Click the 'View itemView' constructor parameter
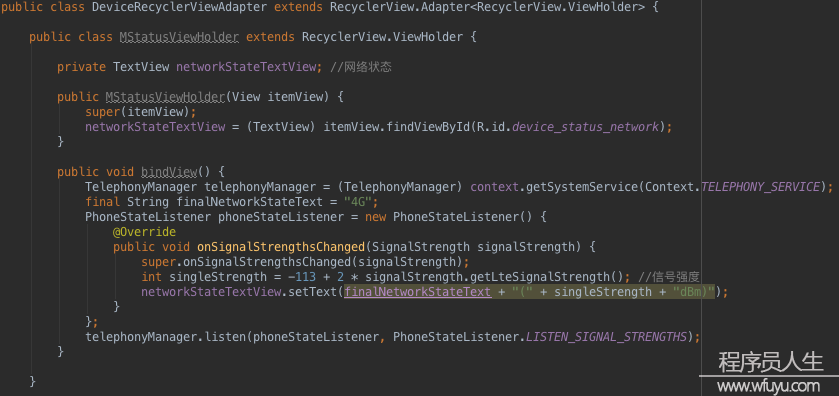The height and width of the screenshot is (396, 839). [x=278, y=97]
